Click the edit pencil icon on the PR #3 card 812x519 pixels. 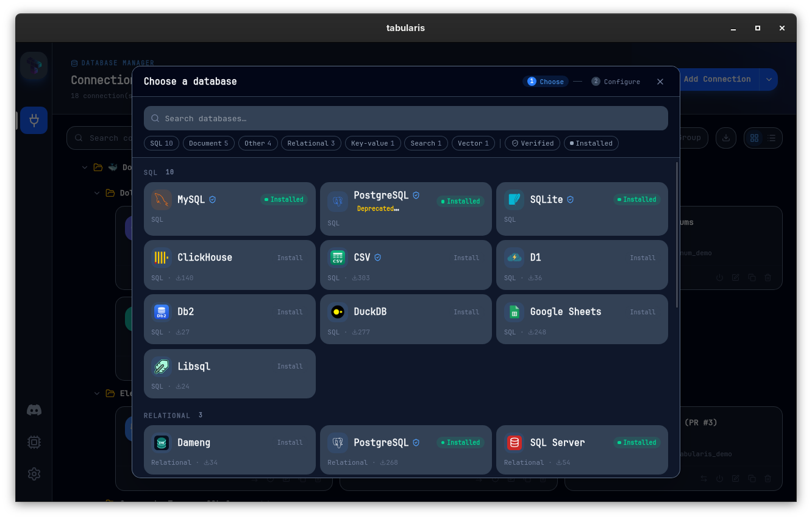(736, 479)
